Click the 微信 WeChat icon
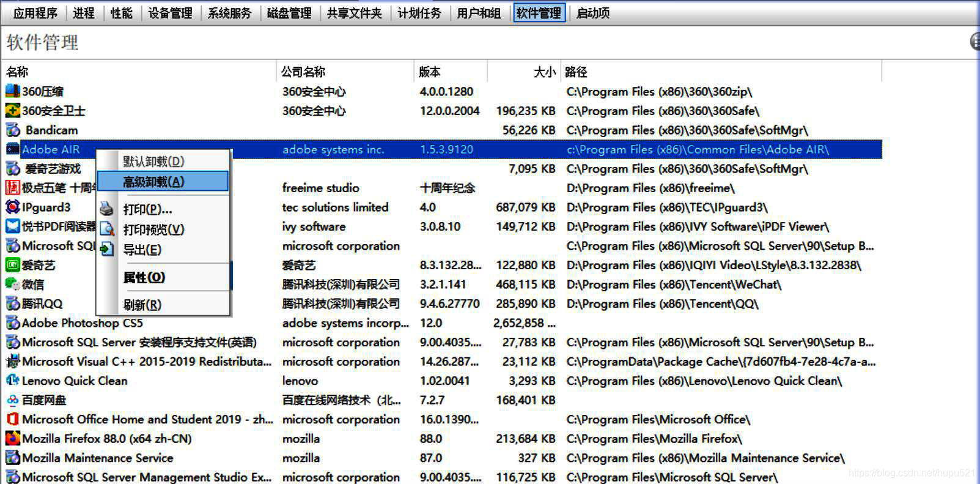The width and height of the screenshot is (980, 484). pyautogui.click(x=12, y=285)
